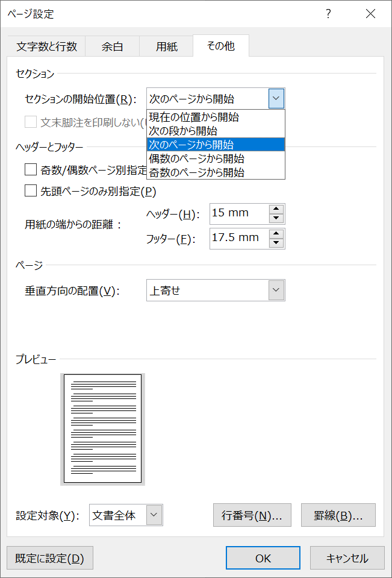Click the 既定に設定 button

coord(50,559)
